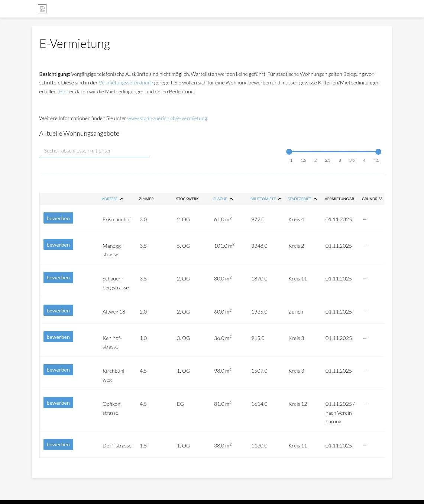Click bewerben for Dörflistrasse listing
This screenshot has height=504, width=424.
[58, 444]
